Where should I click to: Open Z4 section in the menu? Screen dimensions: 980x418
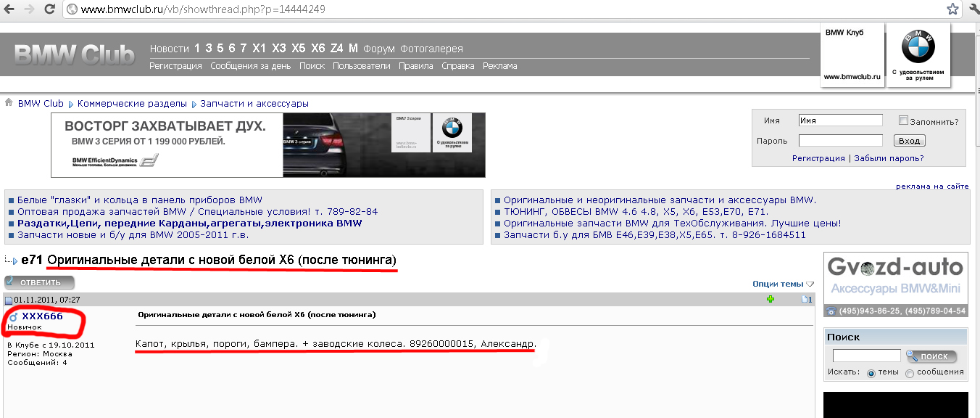(337, 49)
